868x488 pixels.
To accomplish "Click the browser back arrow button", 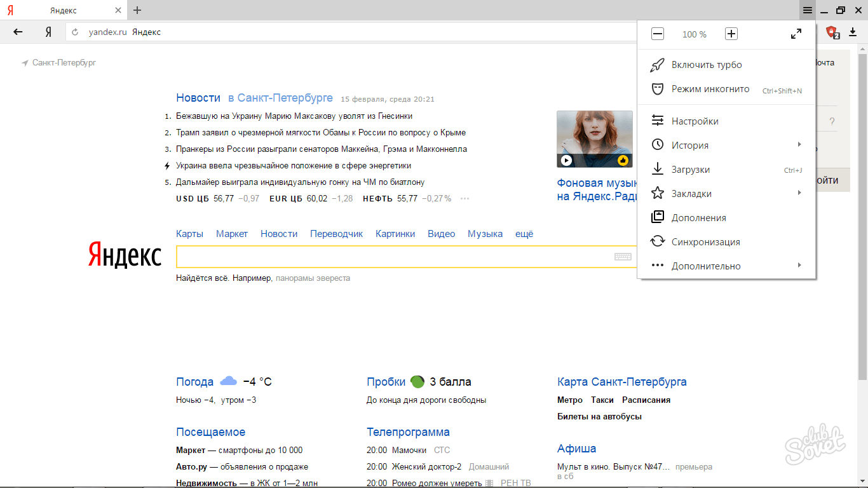I will (18, 32).
